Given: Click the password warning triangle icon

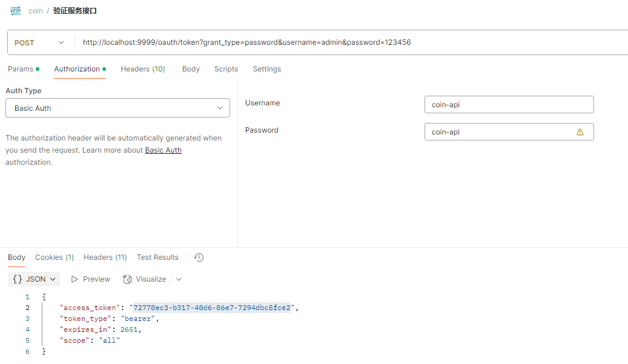Looking at the screenshot, I should point(580,132).
